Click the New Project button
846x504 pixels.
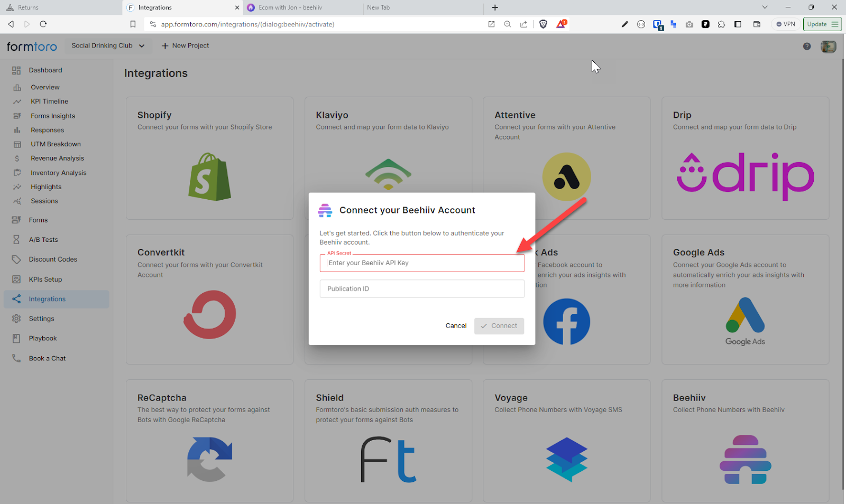pos(185,46)
